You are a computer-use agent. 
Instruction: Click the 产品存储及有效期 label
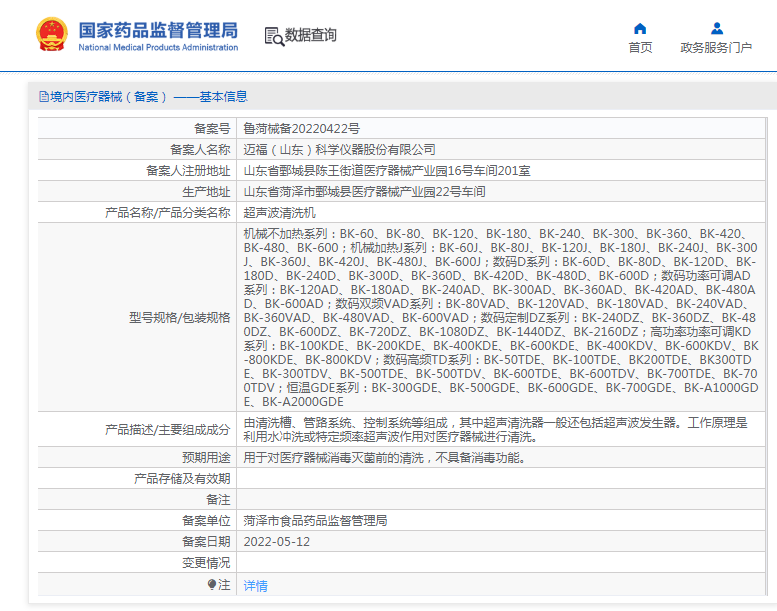182,479
